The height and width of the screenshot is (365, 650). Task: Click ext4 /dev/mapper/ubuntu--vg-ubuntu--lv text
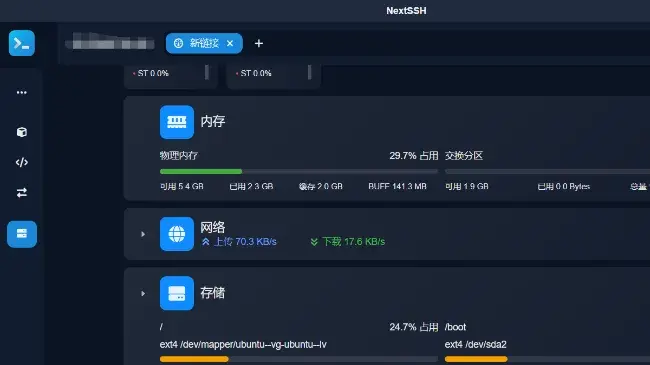pos(243,345)
